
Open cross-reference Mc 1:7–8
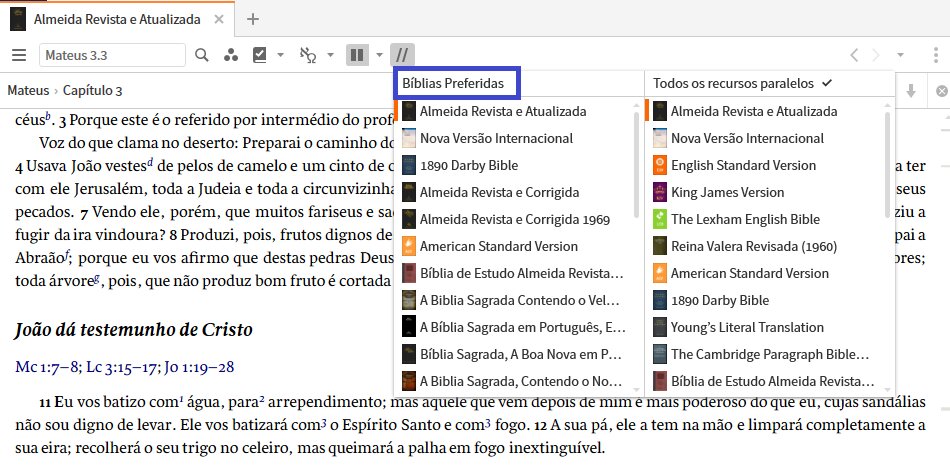point(48,367)
